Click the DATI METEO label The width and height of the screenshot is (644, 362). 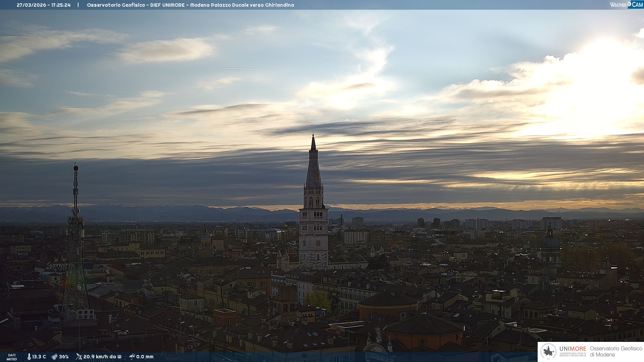pos(12,357)
